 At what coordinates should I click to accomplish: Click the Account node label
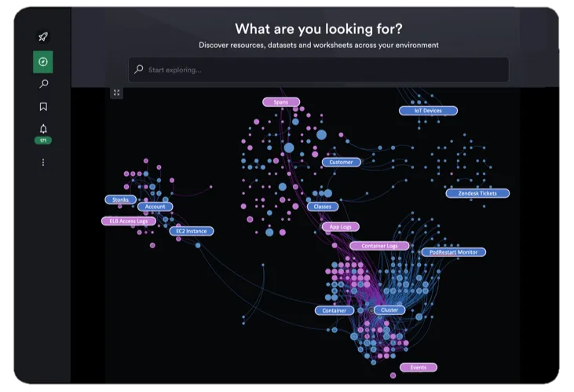coord(155,207)
